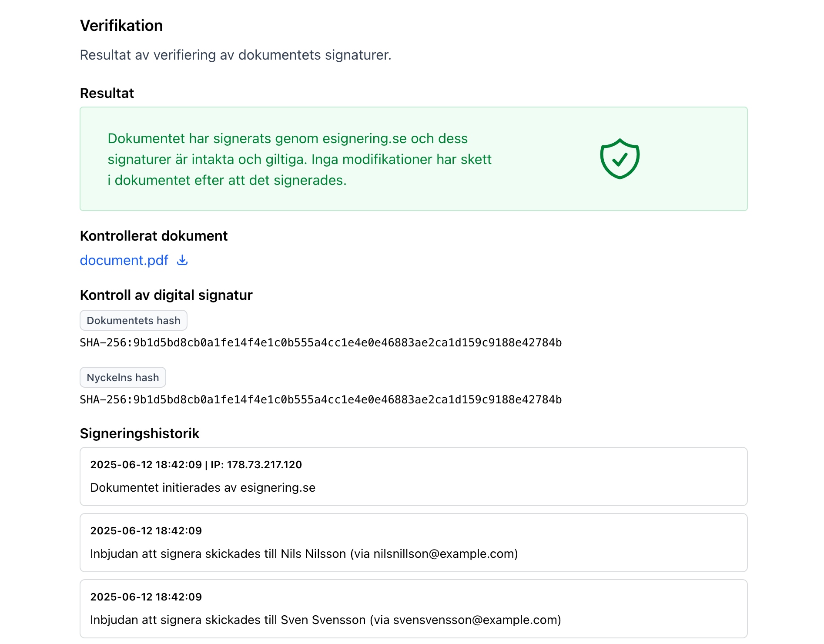Click the green verification result message box
Screen dimensions: 824x644
[414, 159]
